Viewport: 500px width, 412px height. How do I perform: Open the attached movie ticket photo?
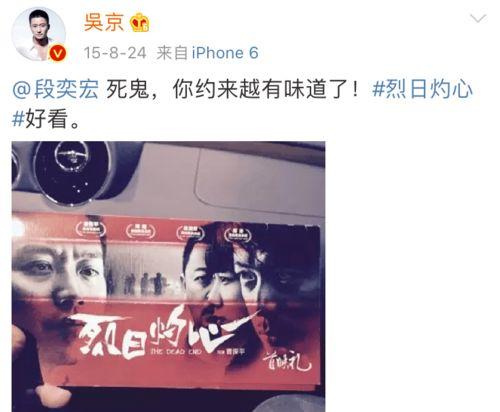(168, 276)
